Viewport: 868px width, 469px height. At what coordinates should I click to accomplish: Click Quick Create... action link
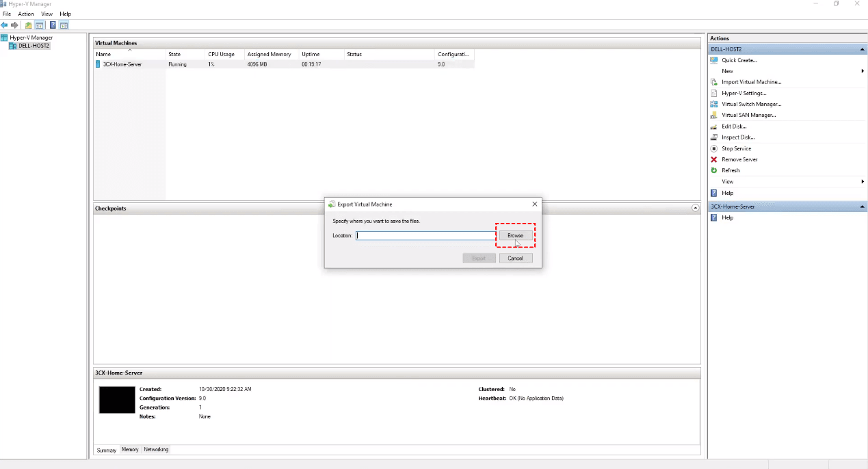(x=739, y=60)
